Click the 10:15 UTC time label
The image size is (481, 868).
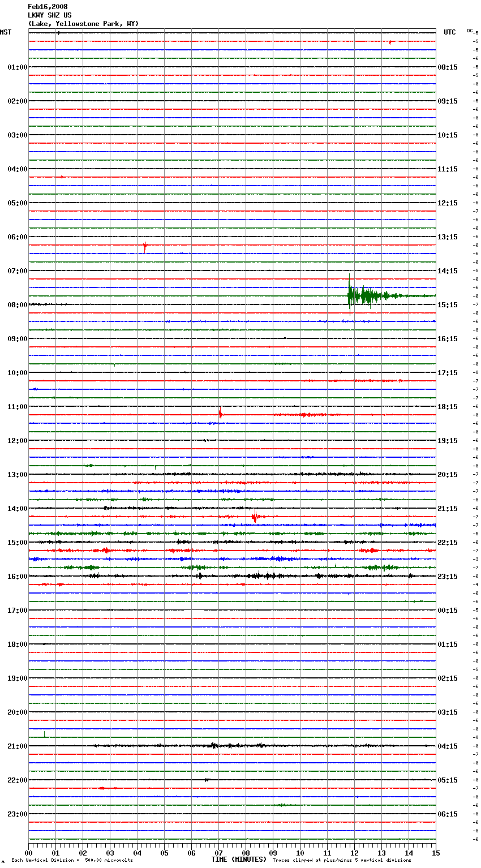pos(448,135)
